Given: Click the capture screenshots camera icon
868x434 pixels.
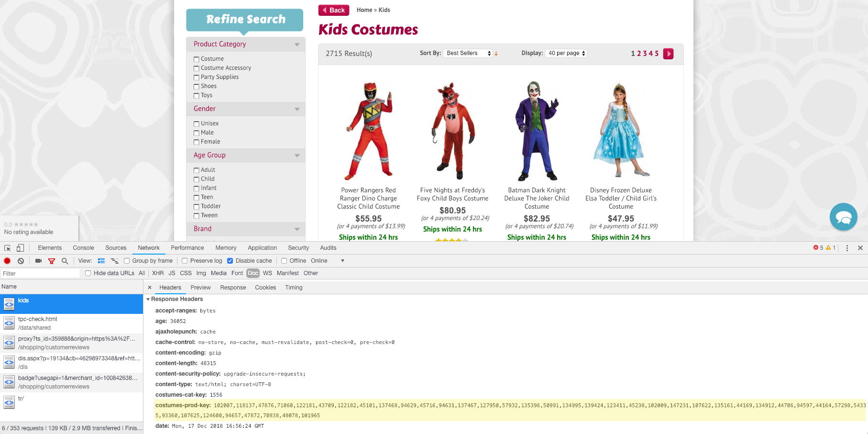Looking at the screenshot, I should click(x=38, y=261).
